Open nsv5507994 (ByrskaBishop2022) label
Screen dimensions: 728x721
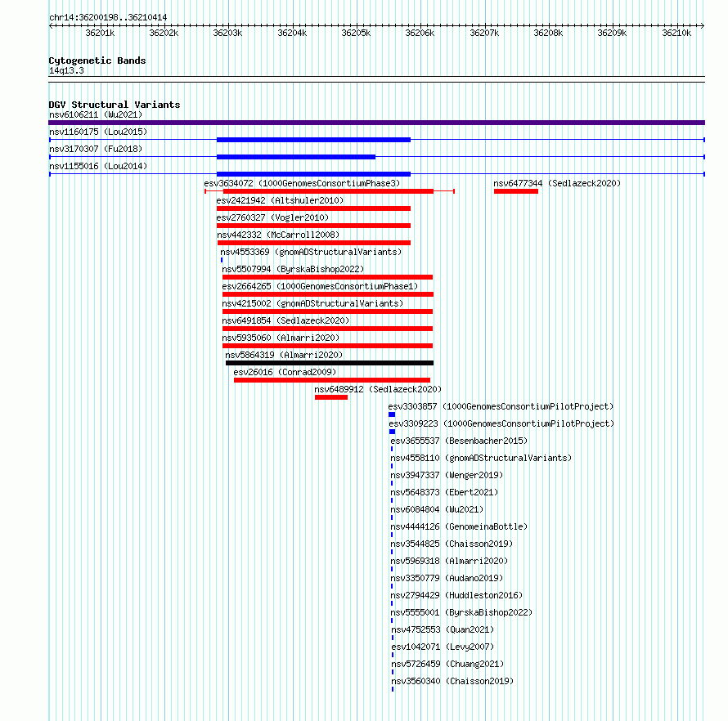[293, 269]
